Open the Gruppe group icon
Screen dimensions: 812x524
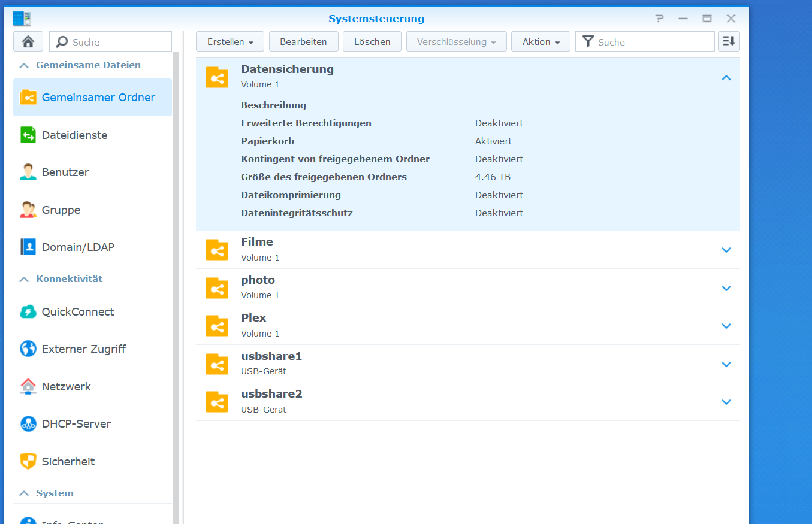(28, 210)
